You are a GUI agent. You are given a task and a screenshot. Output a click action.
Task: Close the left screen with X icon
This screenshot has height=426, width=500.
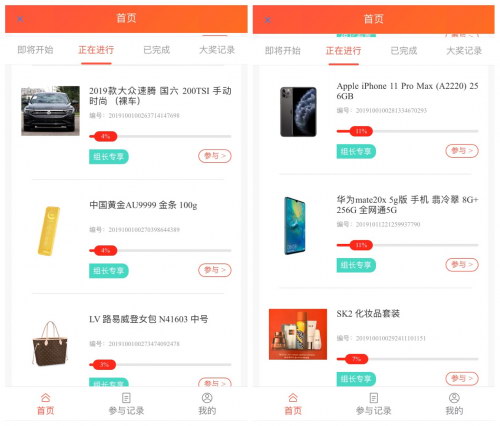click(20, 19)
